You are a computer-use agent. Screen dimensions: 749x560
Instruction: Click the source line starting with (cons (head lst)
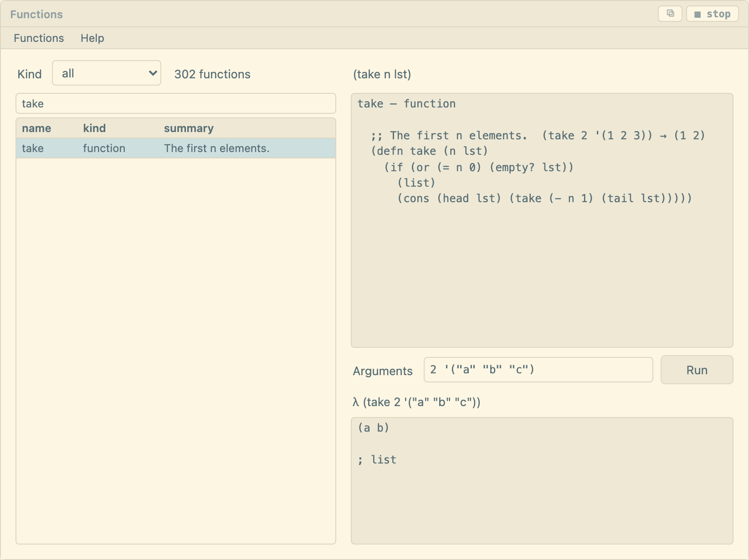coord(544,199)
